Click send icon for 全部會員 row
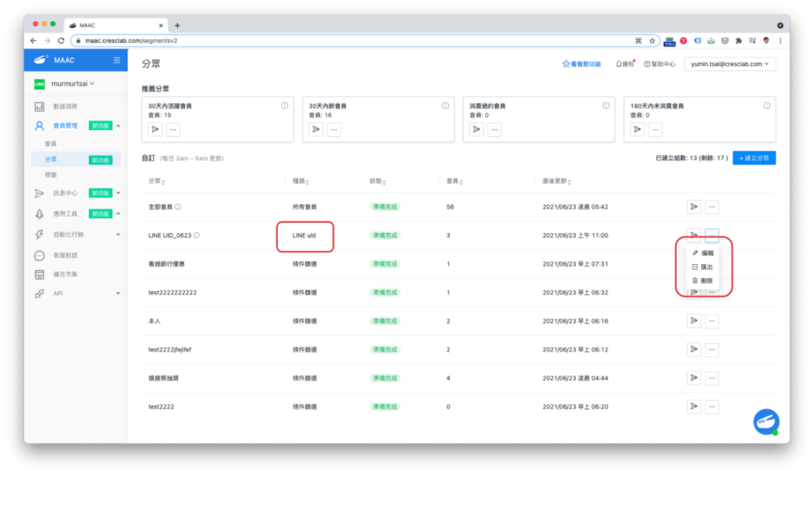812x514 pixels. click(x=694, y=207)
